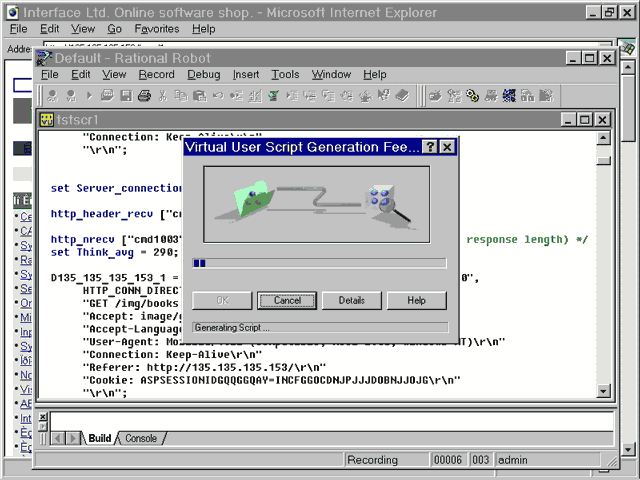Screen dimensions: 640x480
Task: Open the Internet Explorer Help menu
Action: [204, 29]
